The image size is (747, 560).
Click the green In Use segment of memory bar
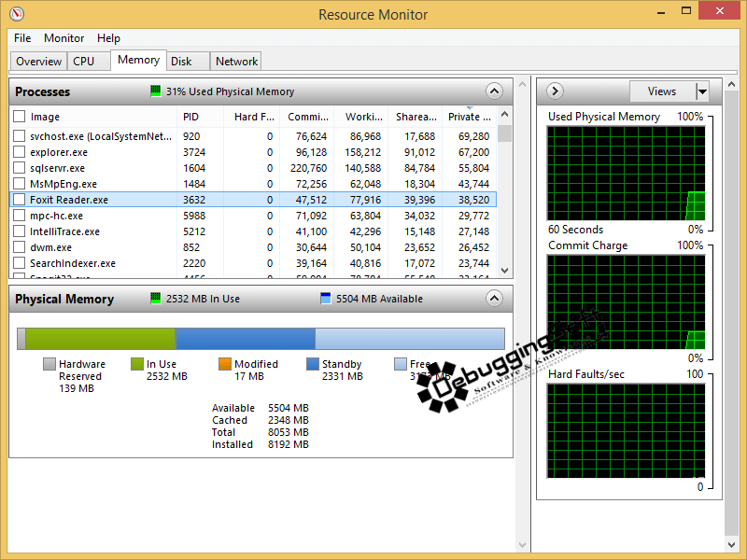(101, 339)
